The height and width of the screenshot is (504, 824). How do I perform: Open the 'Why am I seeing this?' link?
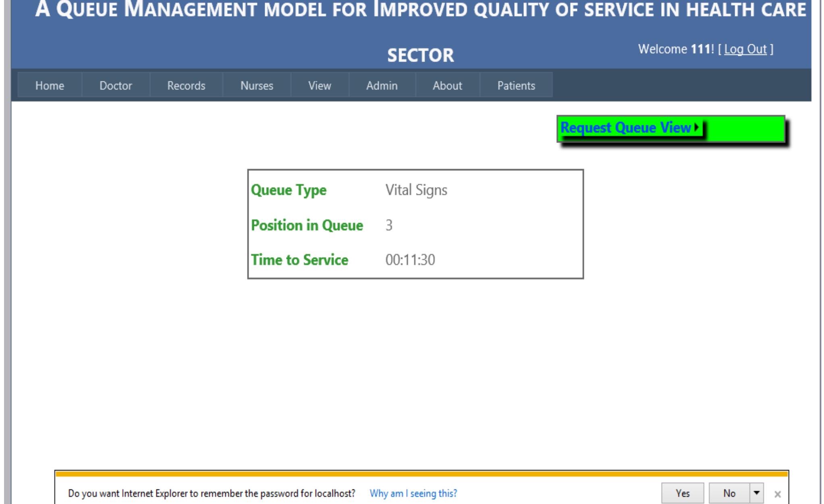[x=413, y=493]
